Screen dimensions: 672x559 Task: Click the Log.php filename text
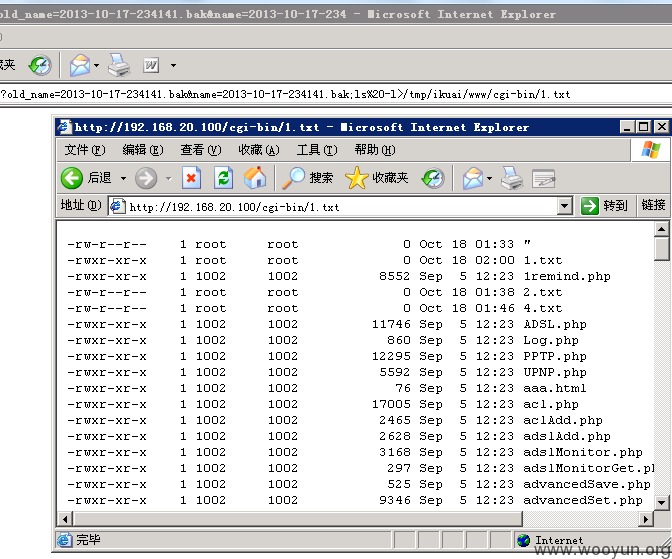(551, 341)
